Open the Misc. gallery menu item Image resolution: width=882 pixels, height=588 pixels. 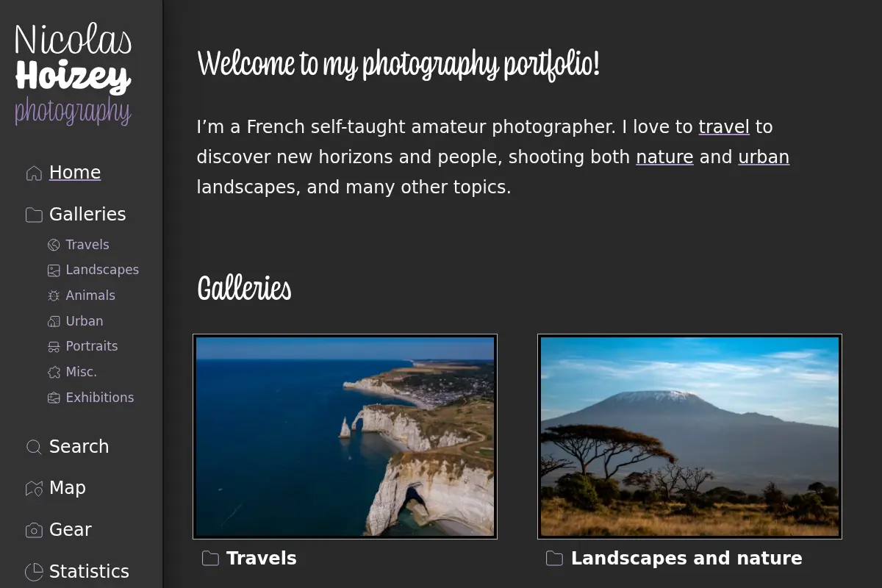point(82,372)
